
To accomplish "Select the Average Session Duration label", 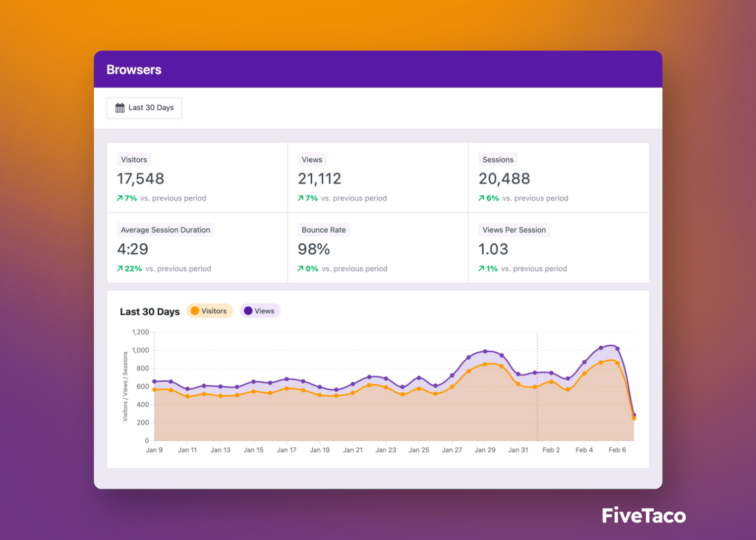I will click(x=166, y=230).
